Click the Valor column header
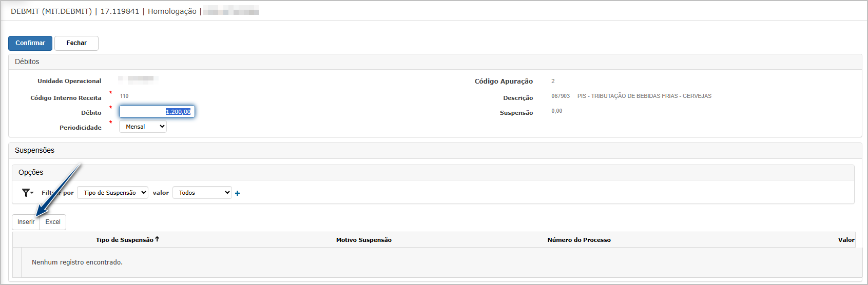The image size is (868, 285). [x=846, y=240]
